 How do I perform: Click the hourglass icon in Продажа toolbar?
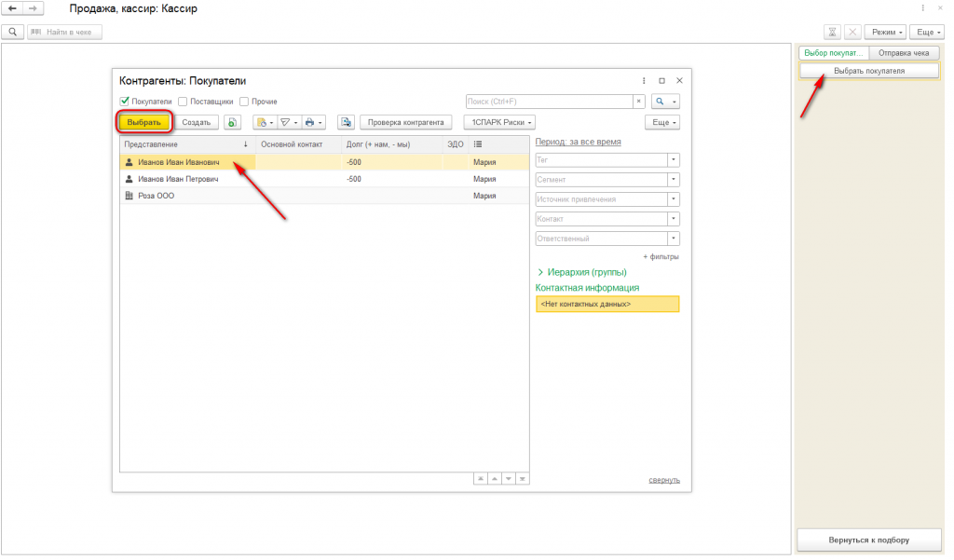click(832, 33)
